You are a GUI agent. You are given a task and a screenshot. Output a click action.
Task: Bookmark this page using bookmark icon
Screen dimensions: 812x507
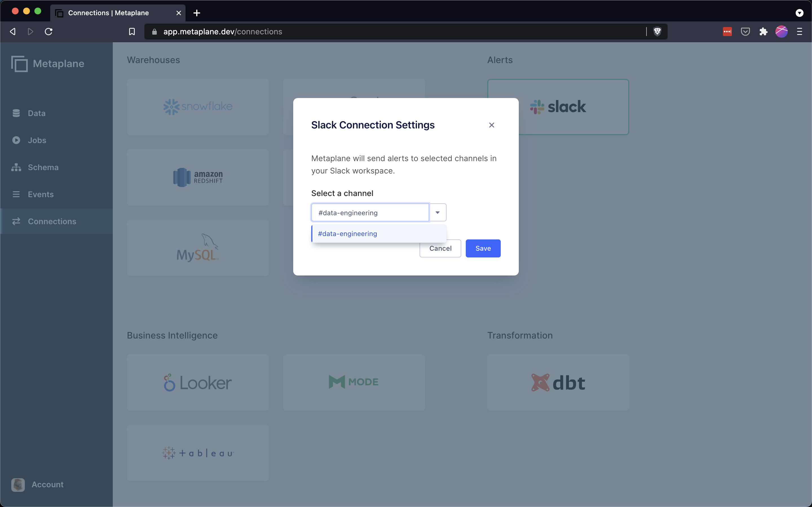click(132, 32)
